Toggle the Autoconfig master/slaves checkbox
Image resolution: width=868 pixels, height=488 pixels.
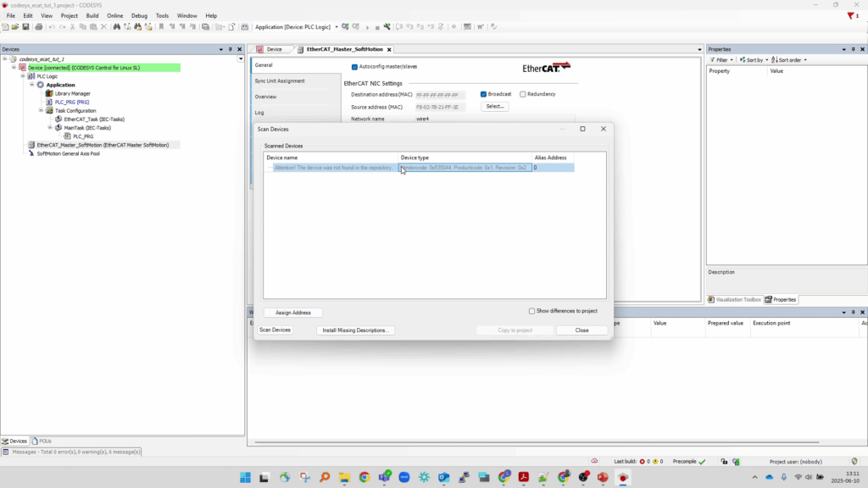point(354,67)
